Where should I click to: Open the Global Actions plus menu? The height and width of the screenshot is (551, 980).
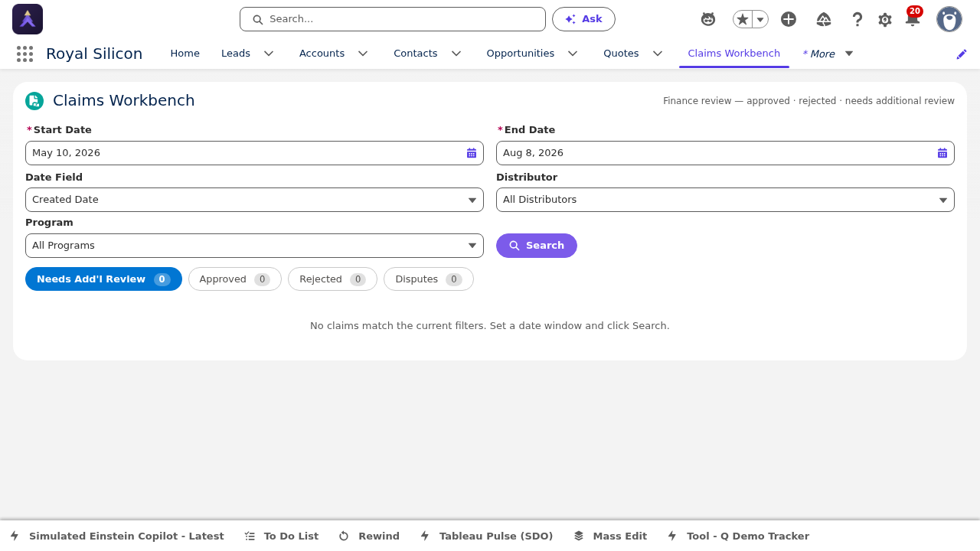pos(789,19)
